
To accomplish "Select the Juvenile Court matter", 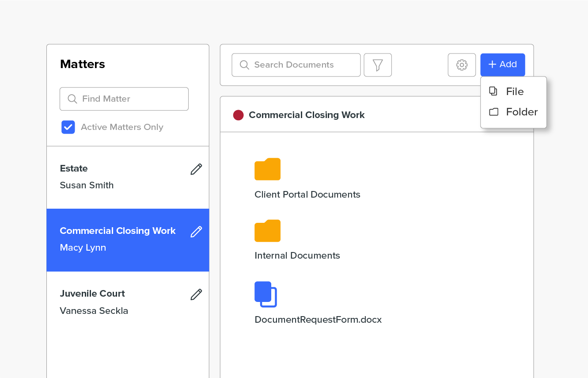I will (x=115, y=302).
